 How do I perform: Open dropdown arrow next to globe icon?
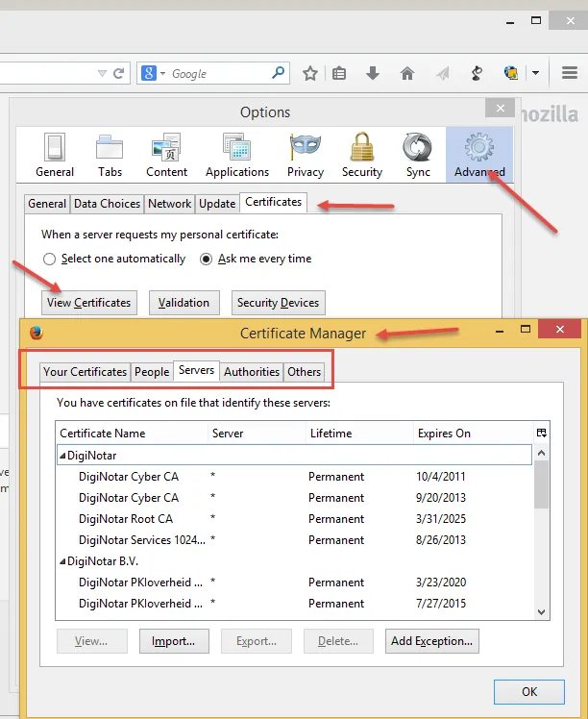[535, 72]
